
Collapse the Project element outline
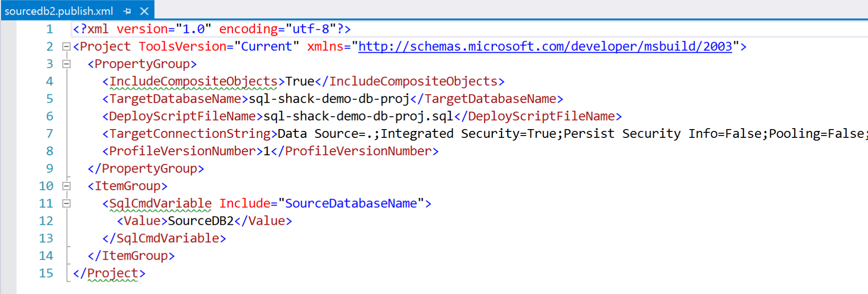tap(66, 46)
